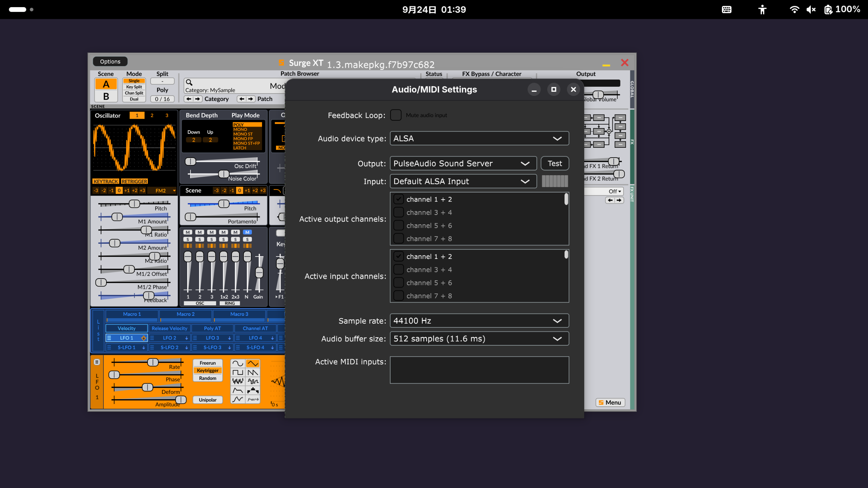
Task: Open the on-screen keyboard icon in status bar
Action: coord(727,9)
